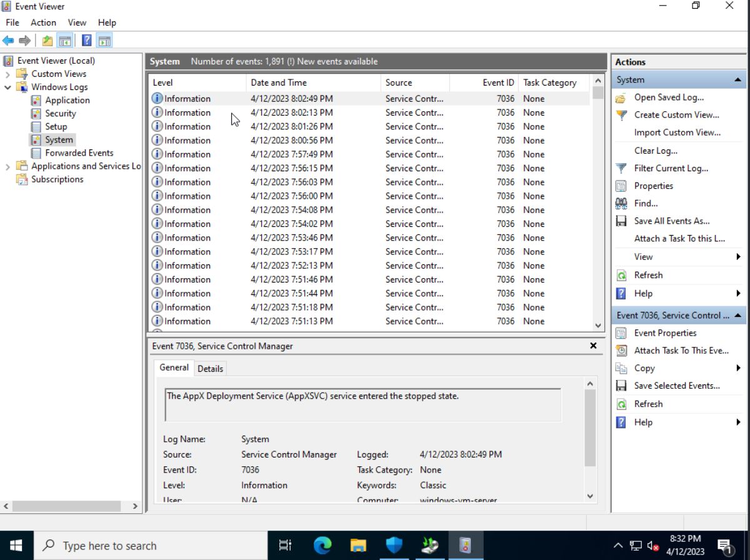Viewport: 750px width, 560px height.
Task: Expand the Custom Views node
Action: (x=6, y=74)
